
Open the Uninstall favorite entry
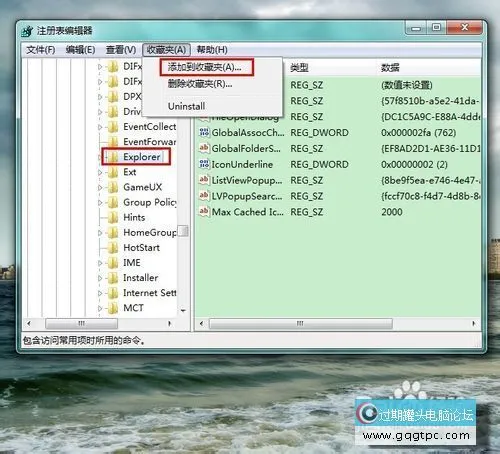click(186, 106)
